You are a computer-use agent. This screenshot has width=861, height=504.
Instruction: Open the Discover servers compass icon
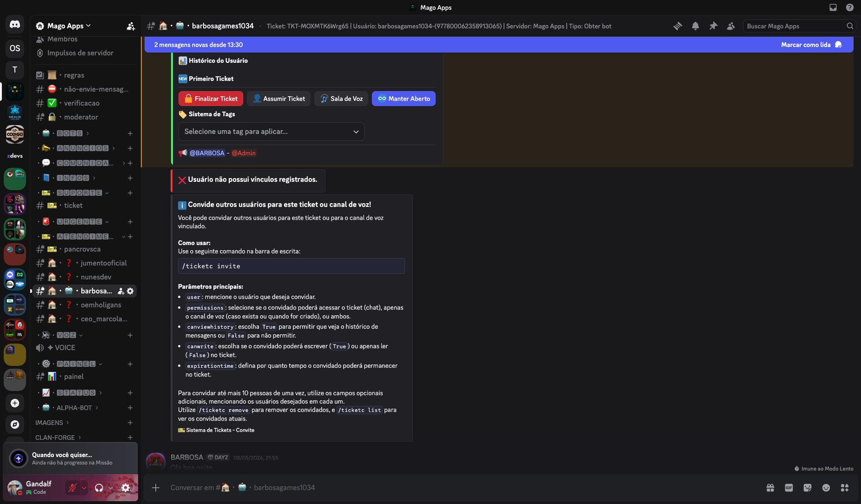[15, 424]
